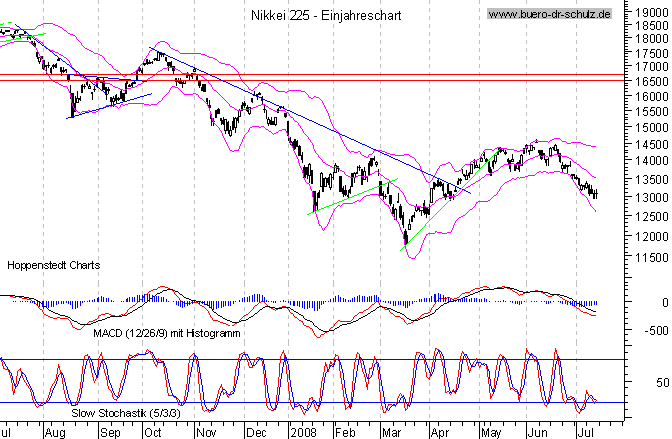Click the 16000 price axis label
Image resolution: width=672 pixels, height=439 pixels.
click(x=652, y=96)
